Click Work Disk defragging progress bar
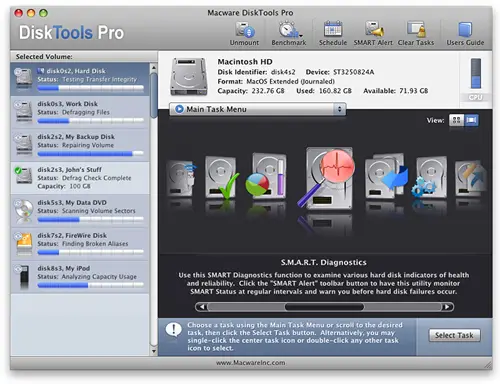 point(91,121)
